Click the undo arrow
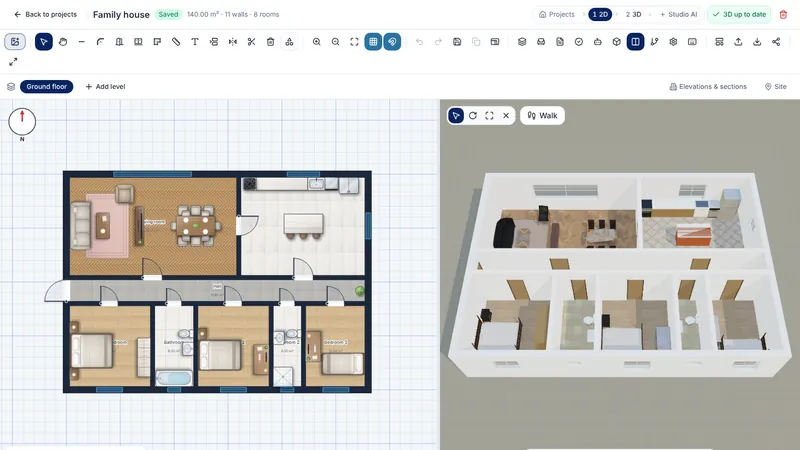Viewport: 800px width, 450px height. (419, 42)
